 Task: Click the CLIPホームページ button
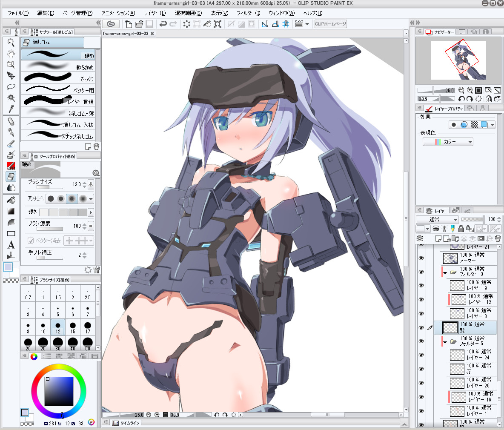click(x=330, y=24)
